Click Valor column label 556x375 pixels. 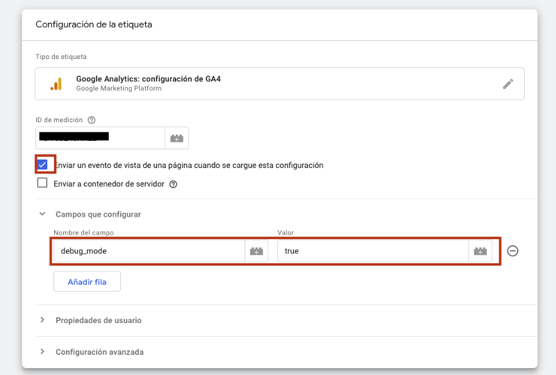pyautogui.click(x=285, y=233)
